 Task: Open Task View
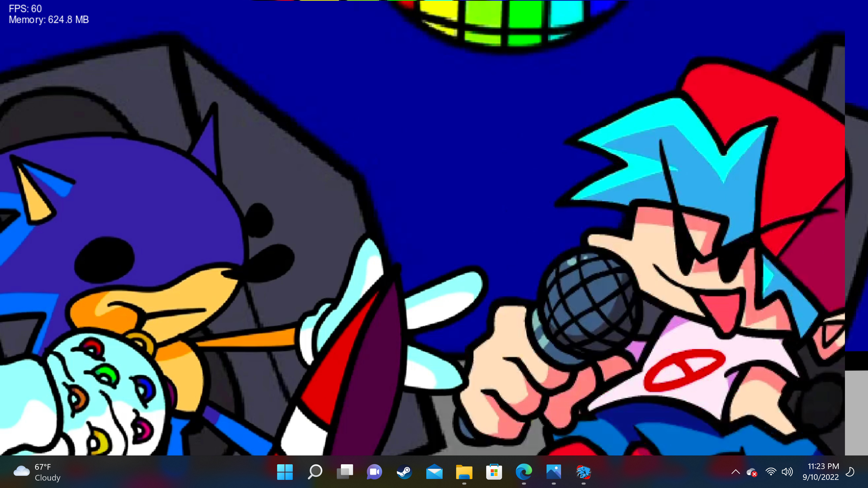tap(344, 472)
